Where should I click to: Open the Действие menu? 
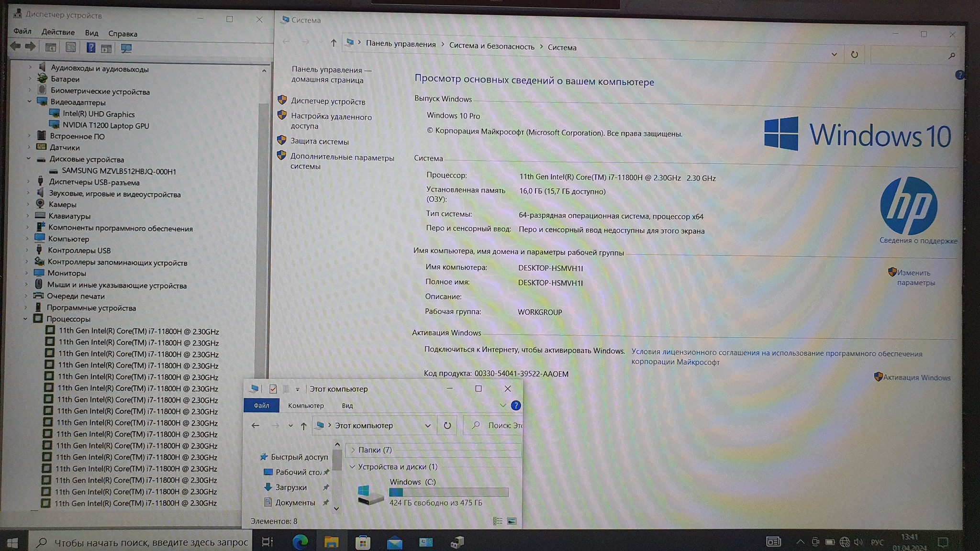point(58,32)
